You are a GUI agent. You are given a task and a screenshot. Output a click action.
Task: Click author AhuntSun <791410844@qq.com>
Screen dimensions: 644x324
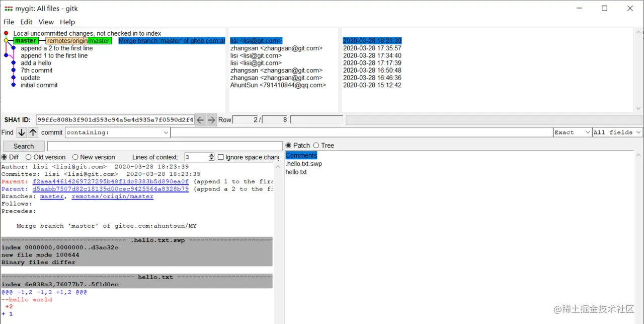[278, 85]
